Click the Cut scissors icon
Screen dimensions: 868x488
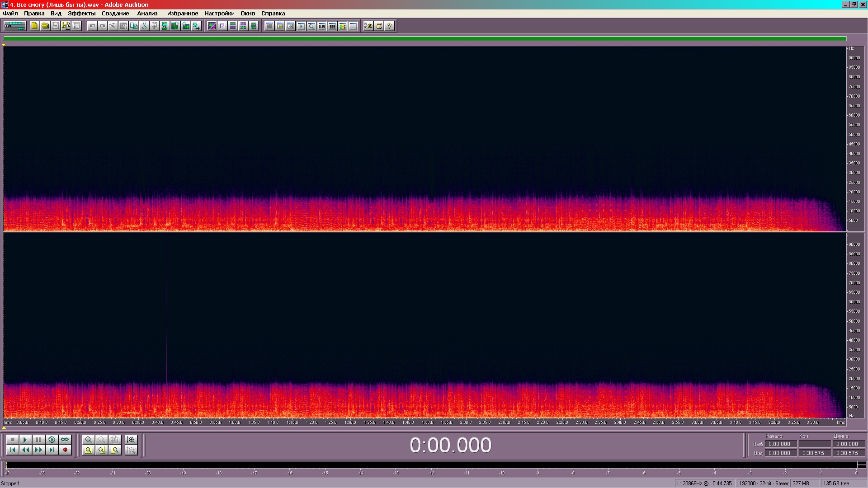(144, 26)
